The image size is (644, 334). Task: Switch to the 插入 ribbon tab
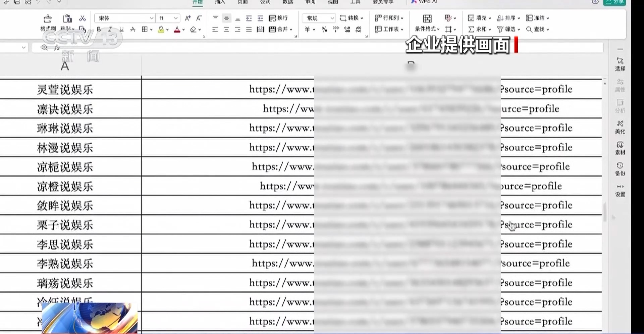pyautogui.click(x=220, y=2)
